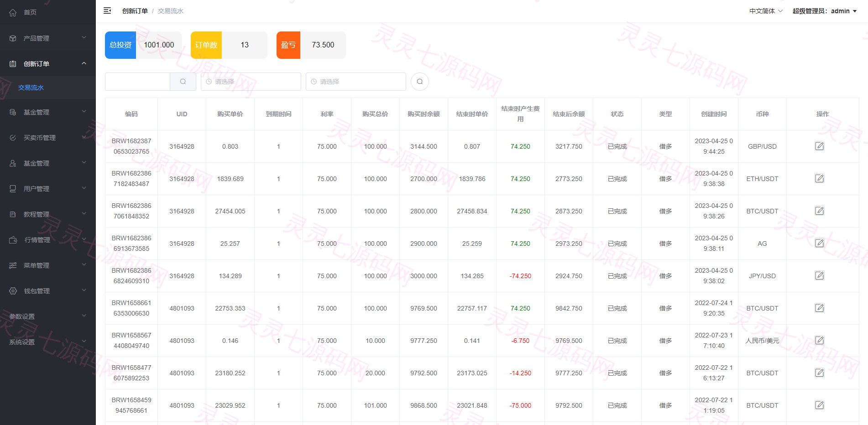Open the 首页 home sidebar item

(48, 12)
